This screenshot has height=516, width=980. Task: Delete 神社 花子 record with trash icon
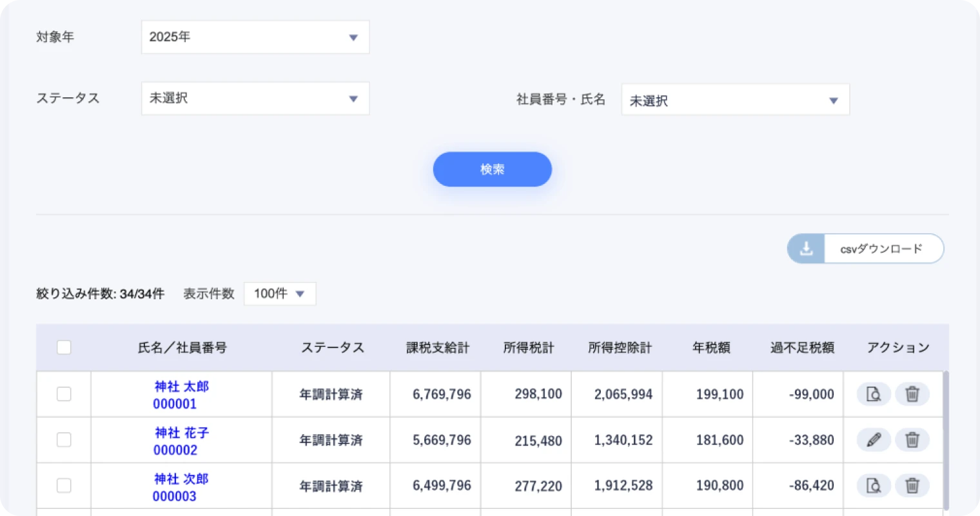coord(912,440)
